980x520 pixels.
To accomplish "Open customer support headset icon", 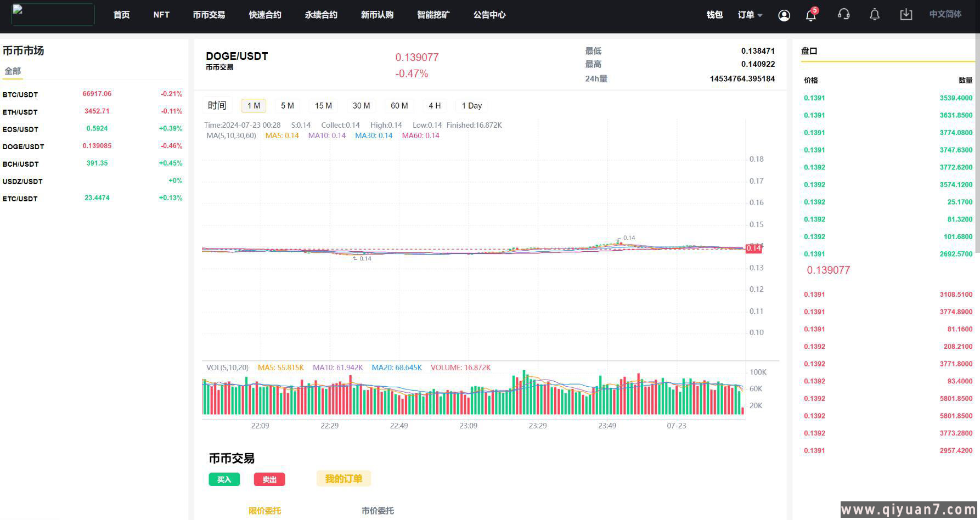I will click(x=844, y=15).
